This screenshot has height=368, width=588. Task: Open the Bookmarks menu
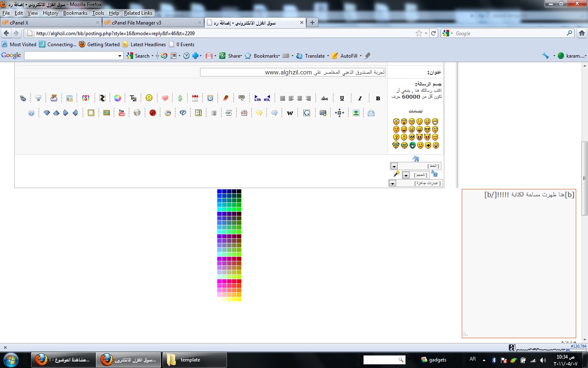[75, 13]
